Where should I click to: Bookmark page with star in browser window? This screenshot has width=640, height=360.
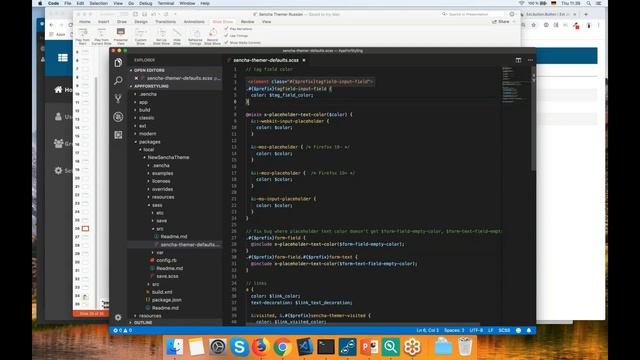tap(533, 25)
